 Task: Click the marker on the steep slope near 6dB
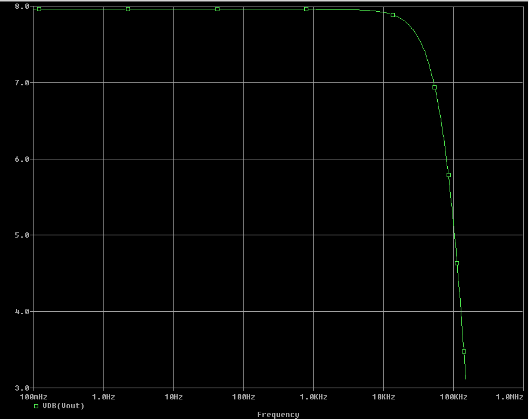pos(447,174)
